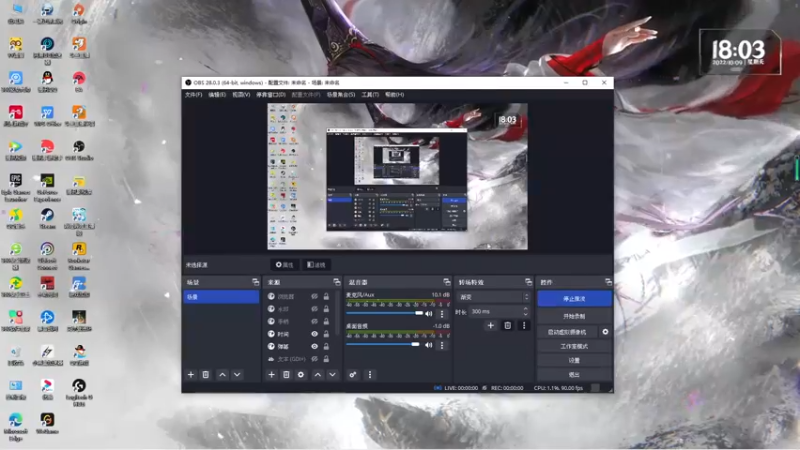
Task: Decrease transition duration with down arrow
Action: point(526,314)
